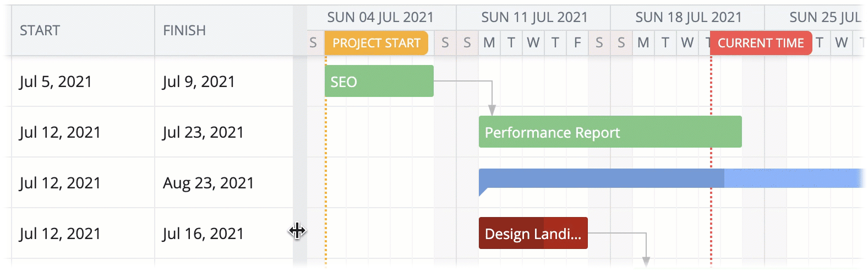Select the SUN 18 JUL 2021 week header

[x=689, y=17]
